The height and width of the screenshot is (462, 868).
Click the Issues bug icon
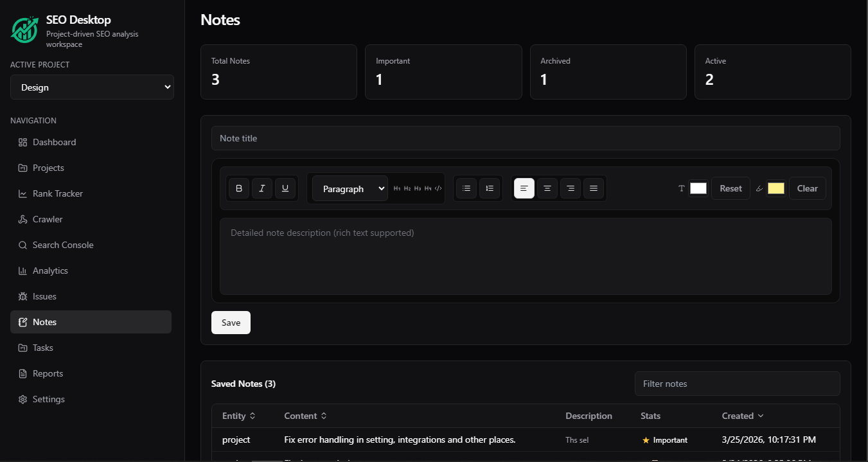(x=22, y=296)
